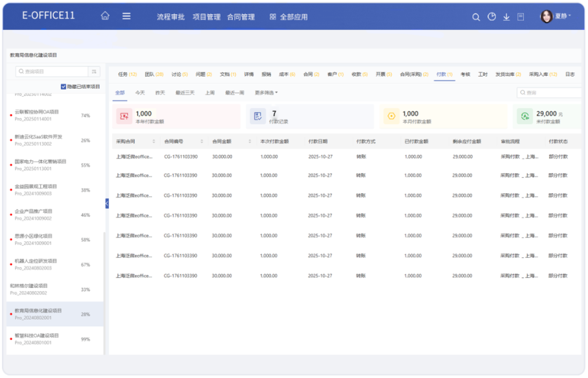This screenshot has width=588, height=378.
Task: Click the search magnifier icon in the header
Action: click(x=476, y=17)
